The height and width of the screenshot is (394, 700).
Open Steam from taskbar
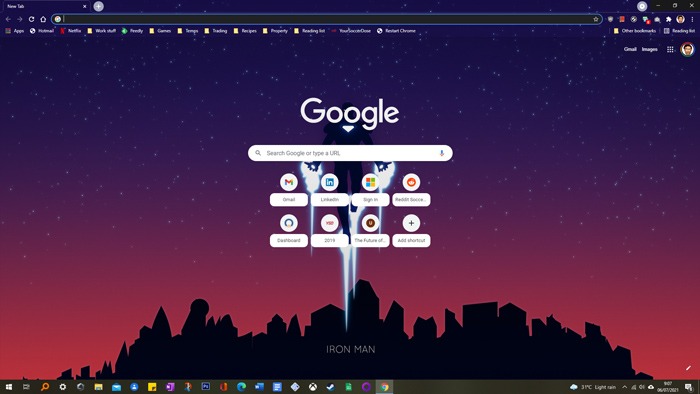pos(330,387)
